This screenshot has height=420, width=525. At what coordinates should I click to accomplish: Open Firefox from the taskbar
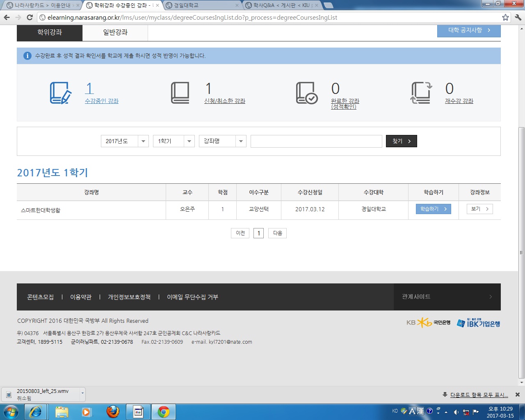[x=113, y=412]
